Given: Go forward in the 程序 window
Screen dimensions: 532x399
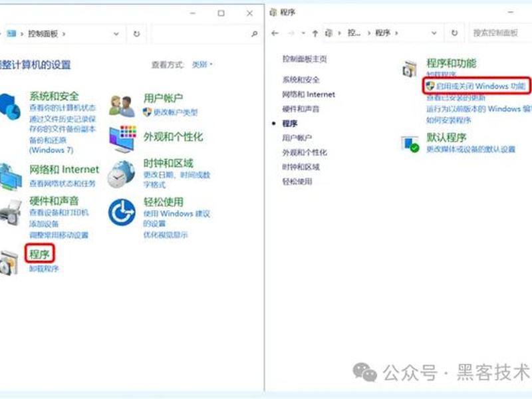Looking at the screenshot, I should tap(291, 33).
